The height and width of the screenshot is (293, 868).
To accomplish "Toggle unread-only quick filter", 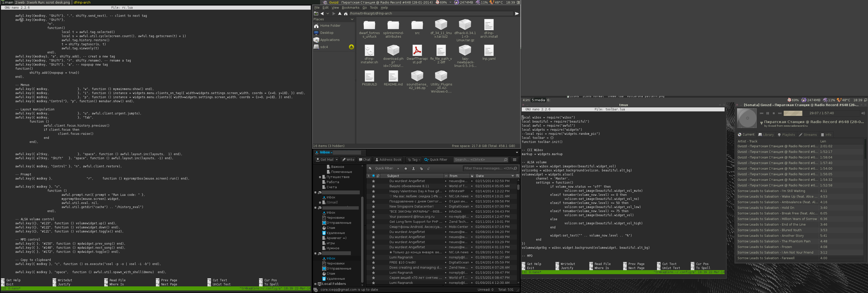I will (x=398, y=169).
